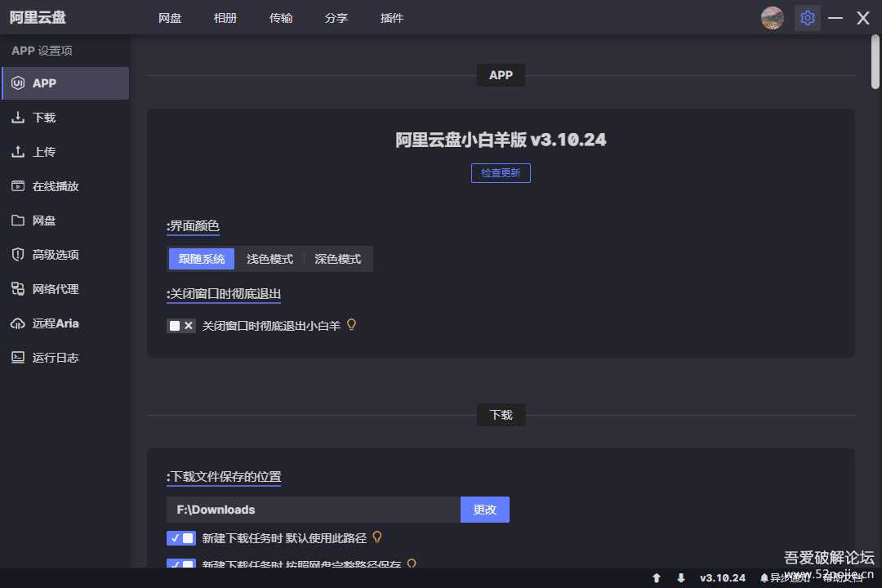Image resolution: width=882 pixels, height=588 pixels.
Task: Click the download arrow in status bar
Action: pos(681,578)
